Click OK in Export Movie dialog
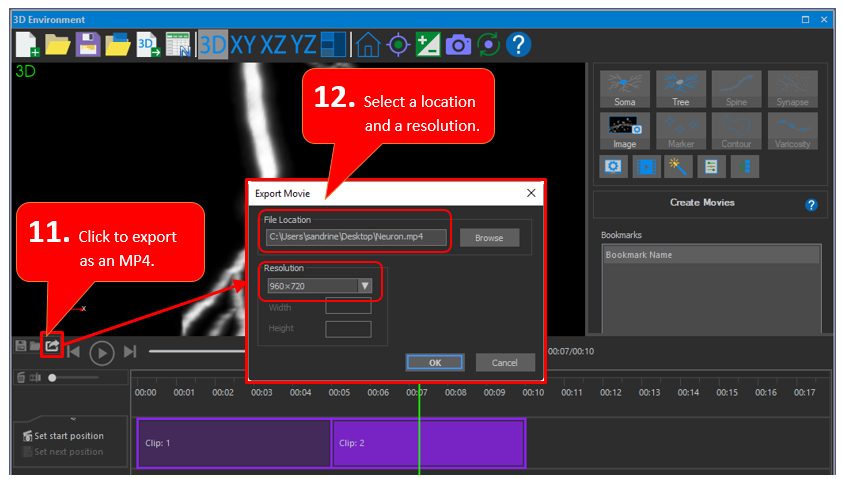 [x=434, y=362]
